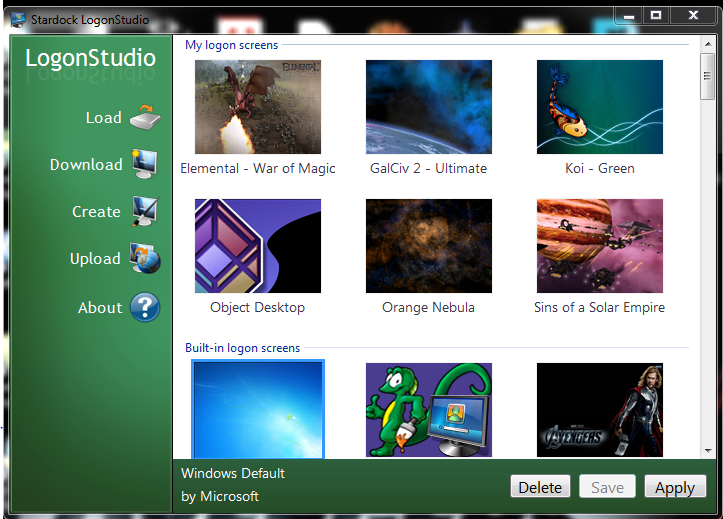Open the Download menu label

86,165
